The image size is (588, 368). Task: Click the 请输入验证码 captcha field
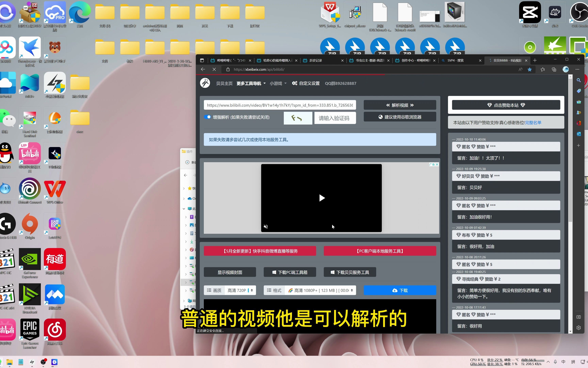tap(335, 118)
